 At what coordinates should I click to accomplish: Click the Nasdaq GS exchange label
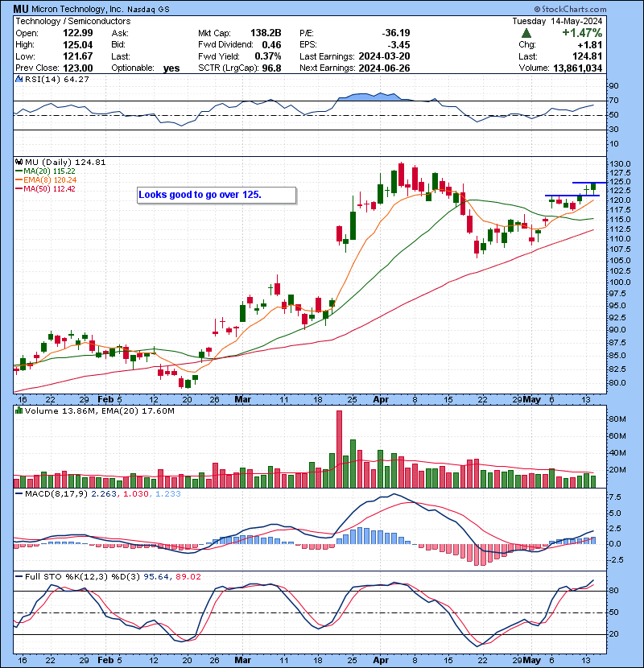point(148,10)
